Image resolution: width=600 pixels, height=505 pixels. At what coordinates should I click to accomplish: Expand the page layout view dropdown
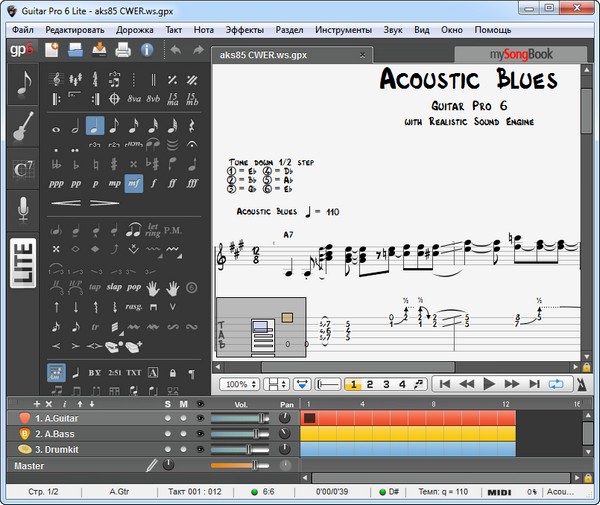pyautogui.click(x=277, y=384)
